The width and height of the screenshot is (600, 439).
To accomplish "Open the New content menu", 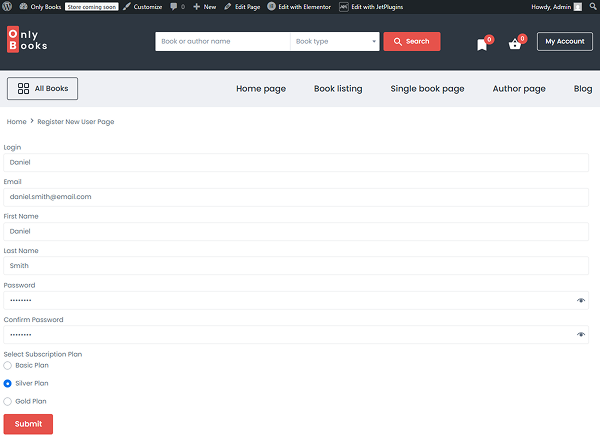I will pyautogui.click(x=205, y=7).
